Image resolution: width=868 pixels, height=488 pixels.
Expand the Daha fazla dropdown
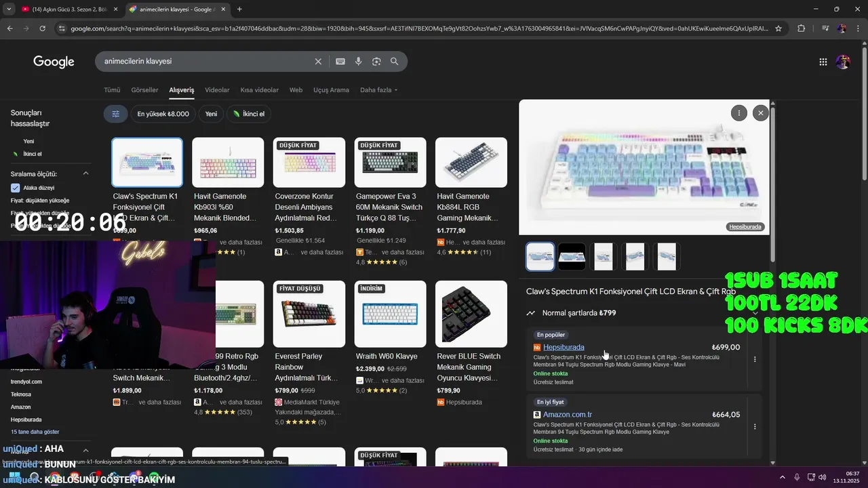click(378, 90)
